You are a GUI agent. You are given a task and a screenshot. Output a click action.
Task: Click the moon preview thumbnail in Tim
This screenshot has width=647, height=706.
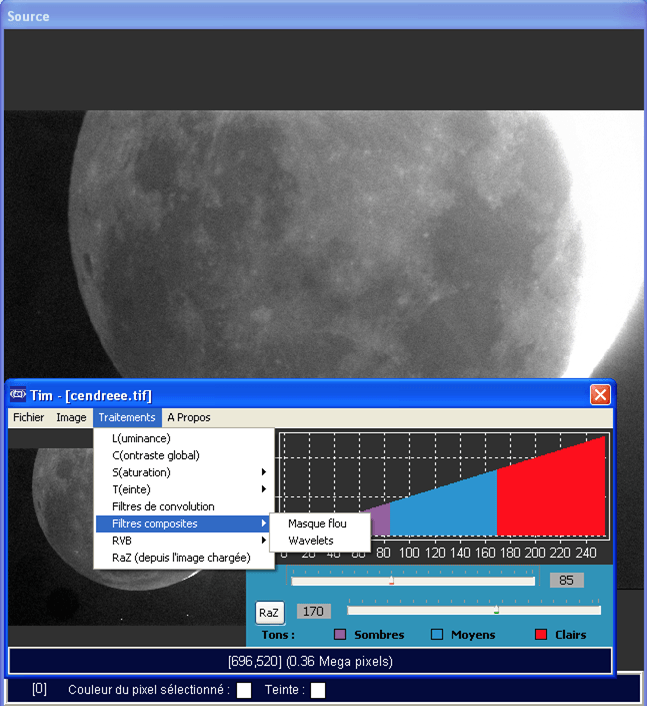51,536
